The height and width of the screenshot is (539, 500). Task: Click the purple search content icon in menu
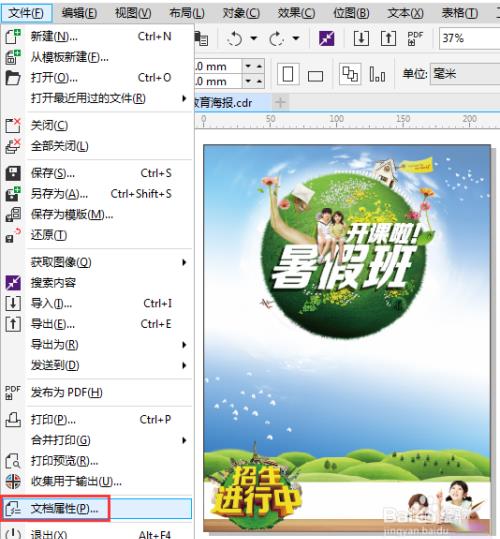point(13,283)
